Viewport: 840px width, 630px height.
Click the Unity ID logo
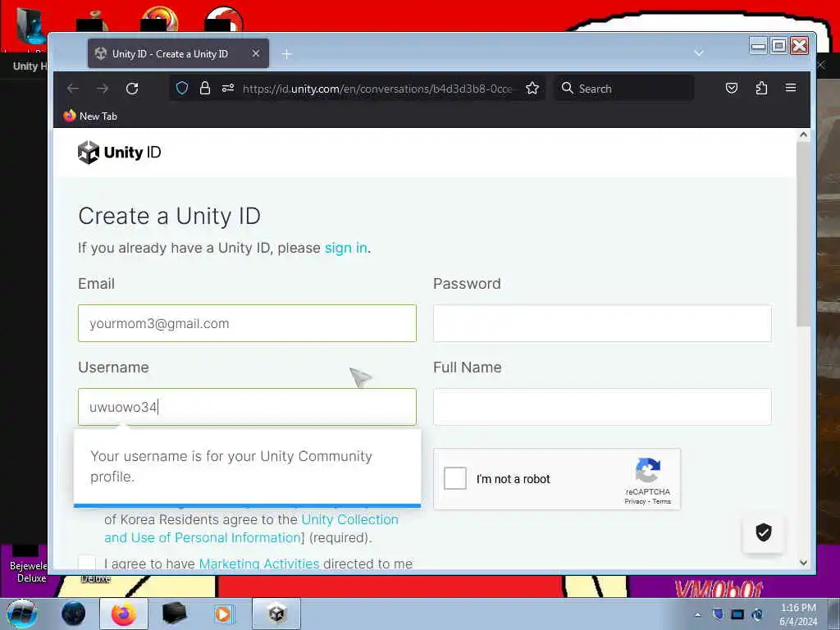point(119,152)
